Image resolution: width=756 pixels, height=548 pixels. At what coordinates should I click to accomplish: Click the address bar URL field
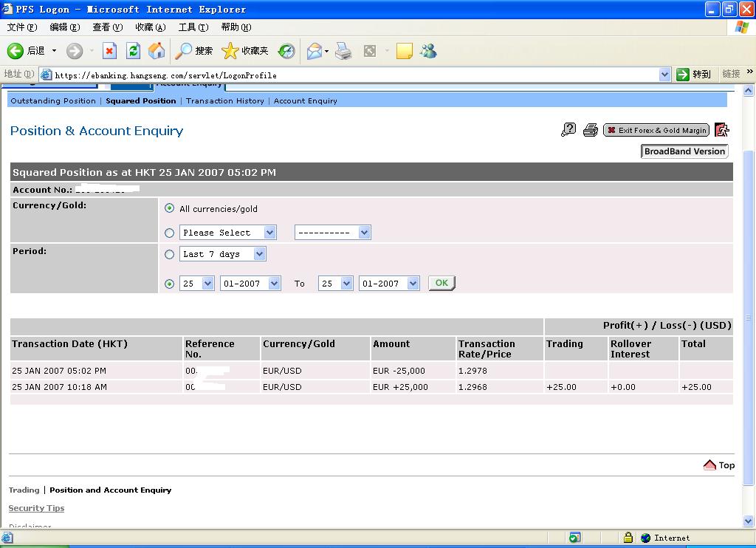pyautogui.click(x=354, y=75)
